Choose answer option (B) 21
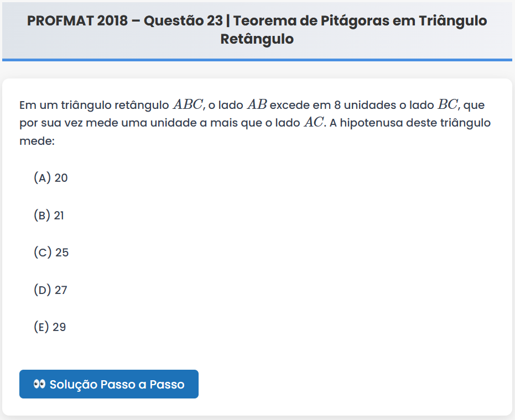 (49, 216)
